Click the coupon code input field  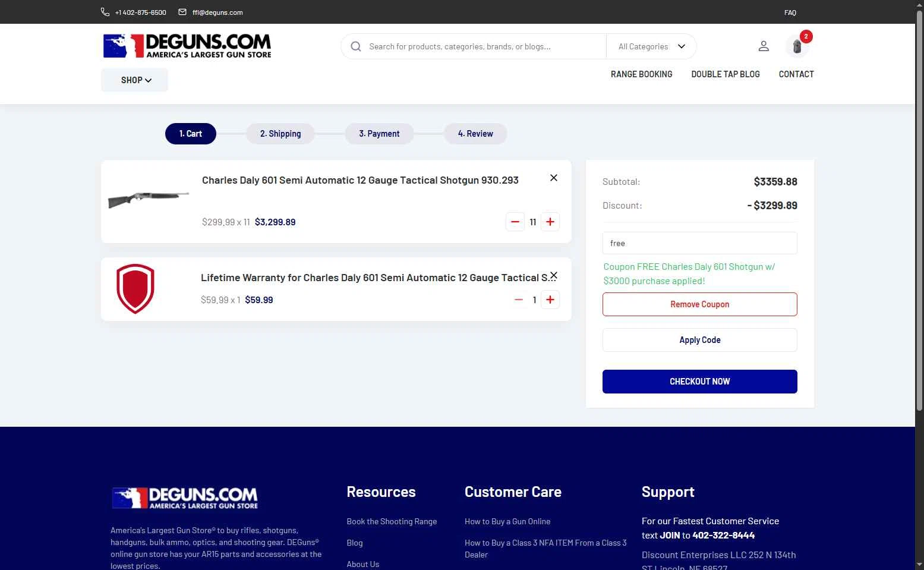(700, 243)
